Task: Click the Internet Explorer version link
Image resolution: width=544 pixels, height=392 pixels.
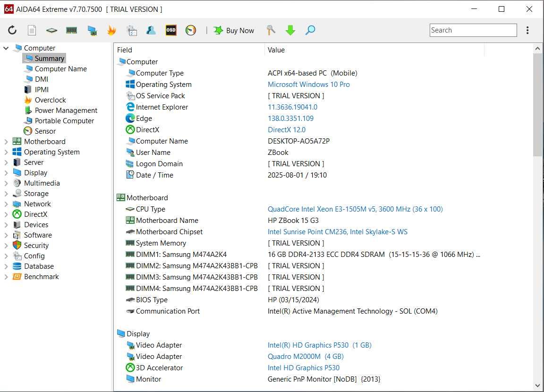Action: click(292, 107)
